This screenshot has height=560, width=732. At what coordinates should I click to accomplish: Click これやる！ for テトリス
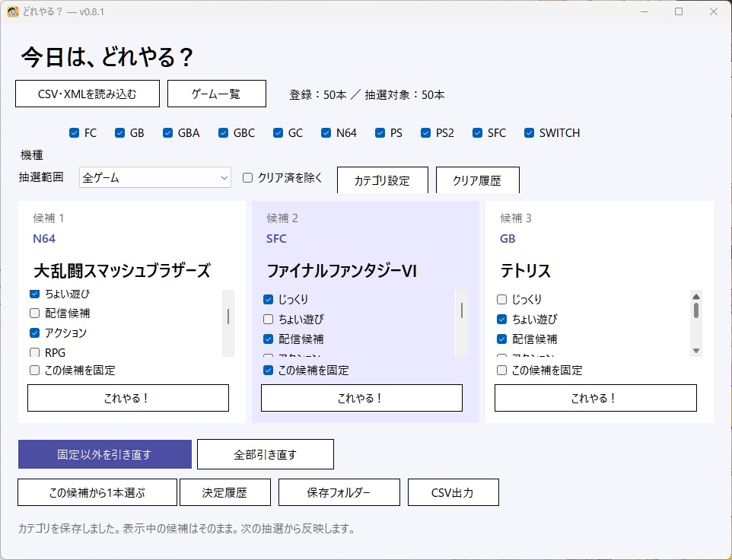596,398
